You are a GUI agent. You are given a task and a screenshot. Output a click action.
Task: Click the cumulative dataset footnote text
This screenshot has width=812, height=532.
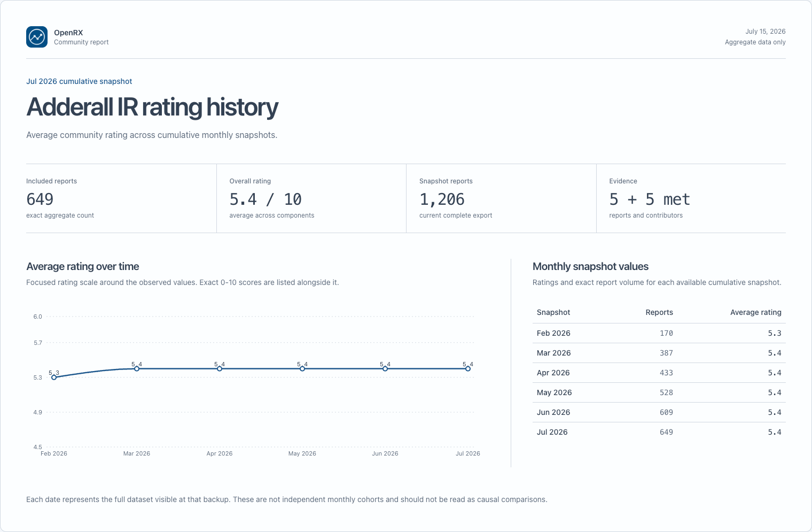(287, 499)
